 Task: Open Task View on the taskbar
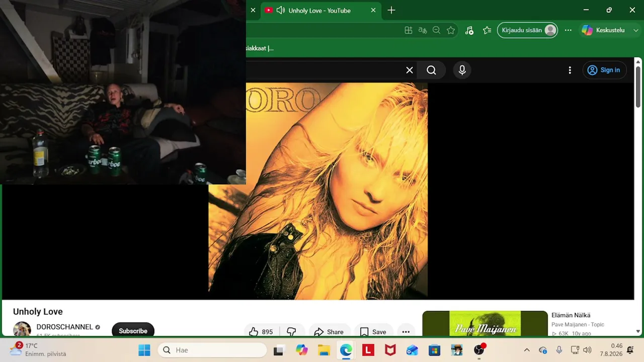tap(278, 350)
